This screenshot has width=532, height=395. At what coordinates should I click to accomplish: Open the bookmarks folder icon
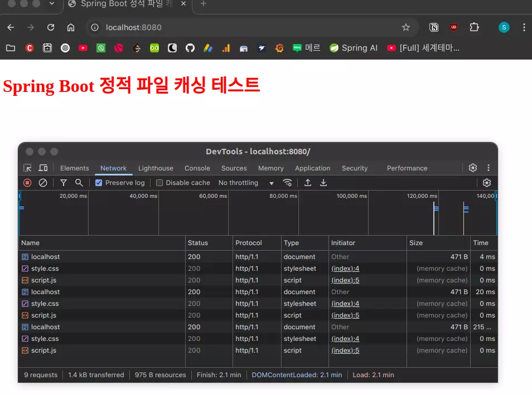pos(11,48)
